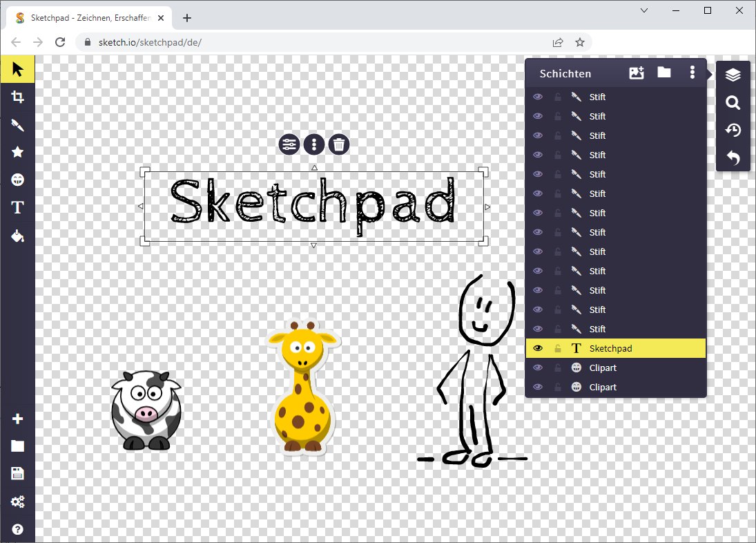Hide the Sketchpad text layer
Viewport: 756px width, 543px height.
coord(538,348)
